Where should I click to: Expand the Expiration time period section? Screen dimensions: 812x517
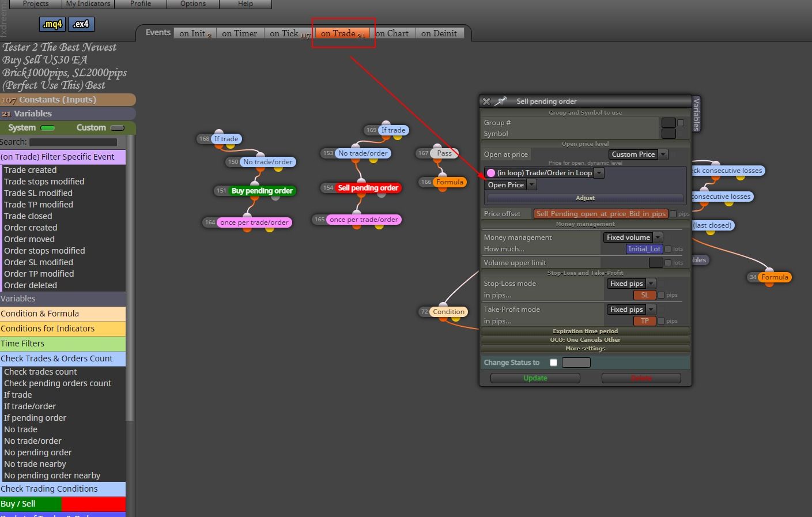(x=585, y=331)
